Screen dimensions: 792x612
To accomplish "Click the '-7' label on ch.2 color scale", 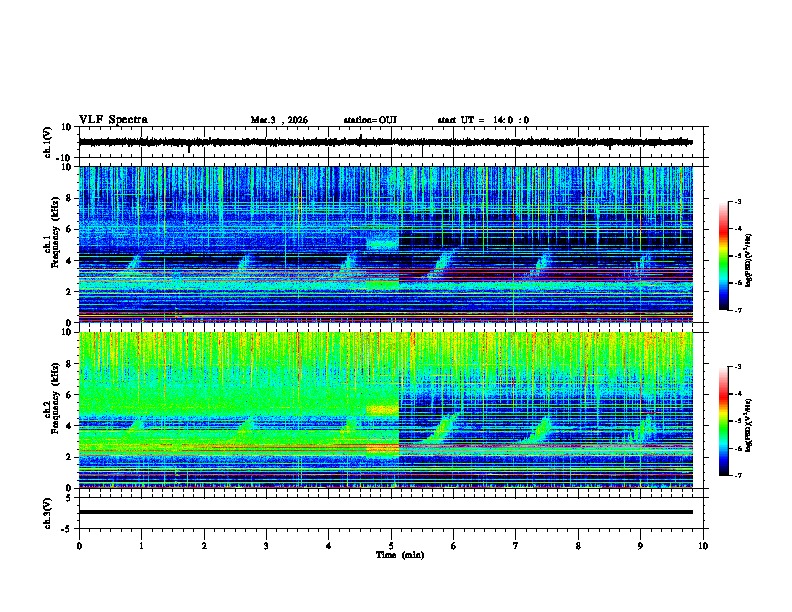I will (x=737, y=475).
